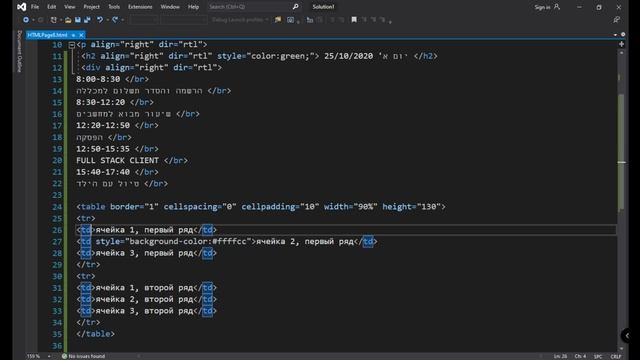Click the New Project toolbar icon
The image size is (640, 360).
[x=53, y=20]
